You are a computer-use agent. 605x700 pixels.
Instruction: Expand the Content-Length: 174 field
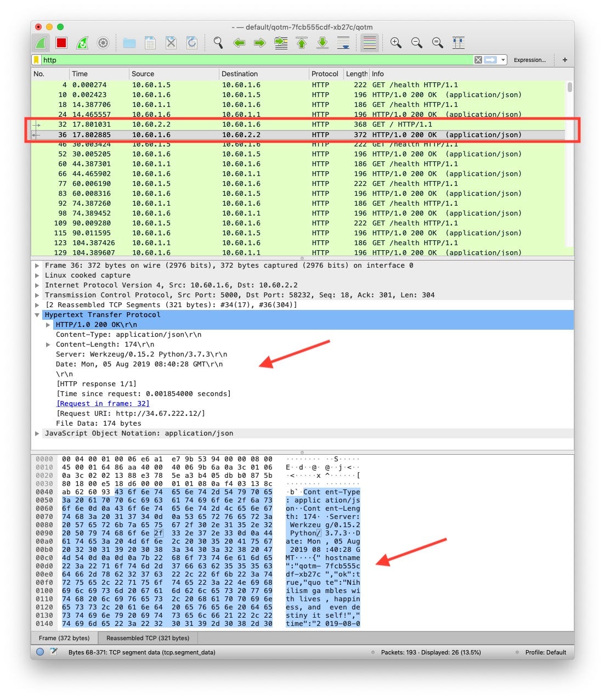(48, 345)
